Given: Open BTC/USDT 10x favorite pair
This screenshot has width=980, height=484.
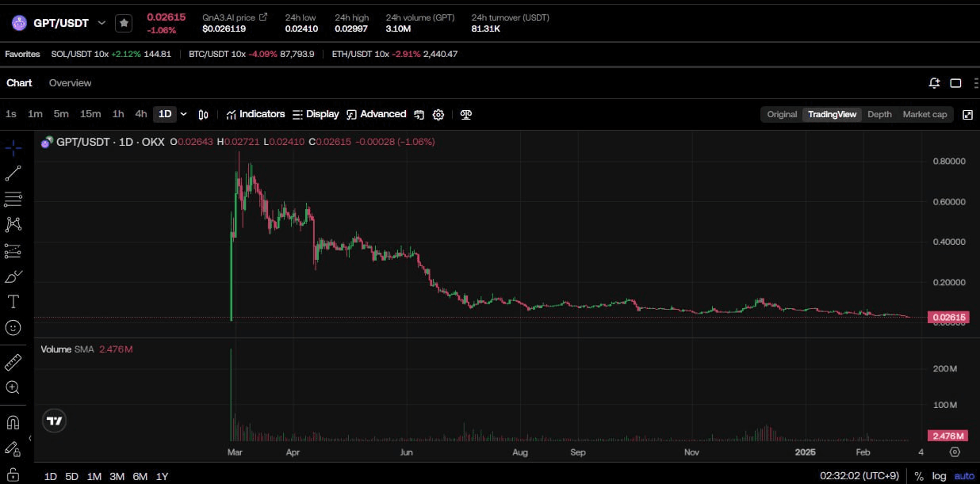Looking at the screenshot, I should (x=252, y=55).
